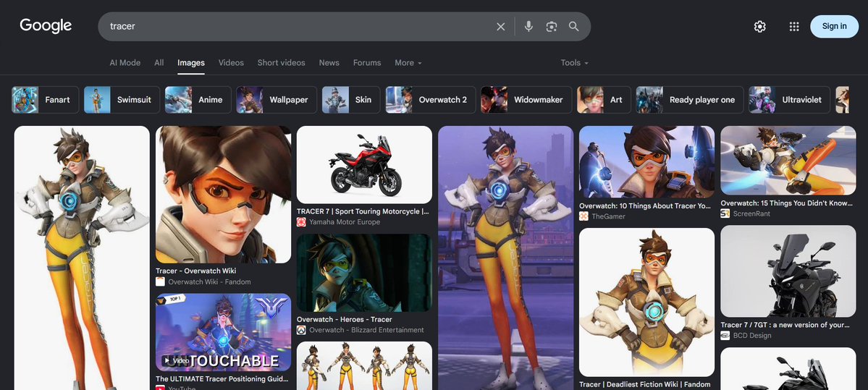Expand the Tools dropdown

[574, 62]
